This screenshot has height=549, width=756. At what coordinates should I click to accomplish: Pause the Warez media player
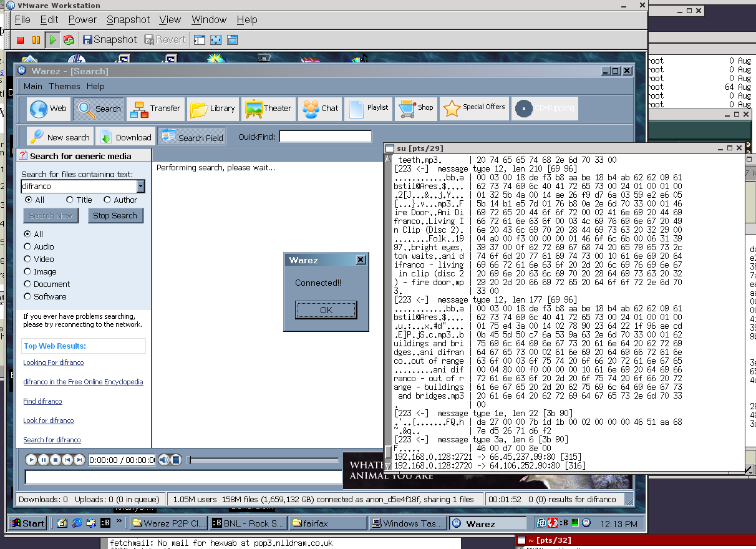(43, 460)
